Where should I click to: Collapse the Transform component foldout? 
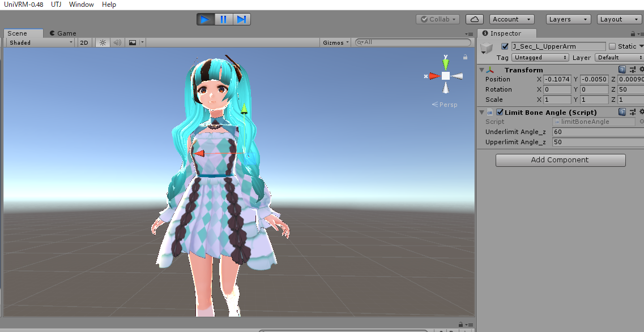tap(482, 70)
